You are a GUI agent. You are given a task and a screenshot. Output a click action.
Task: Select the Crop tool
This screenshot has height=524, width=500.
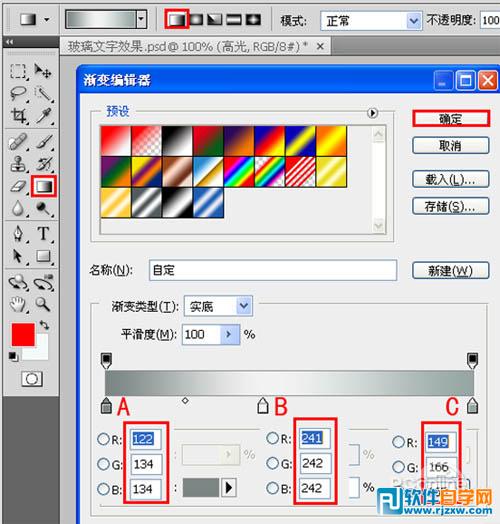(x=18, y=116)
